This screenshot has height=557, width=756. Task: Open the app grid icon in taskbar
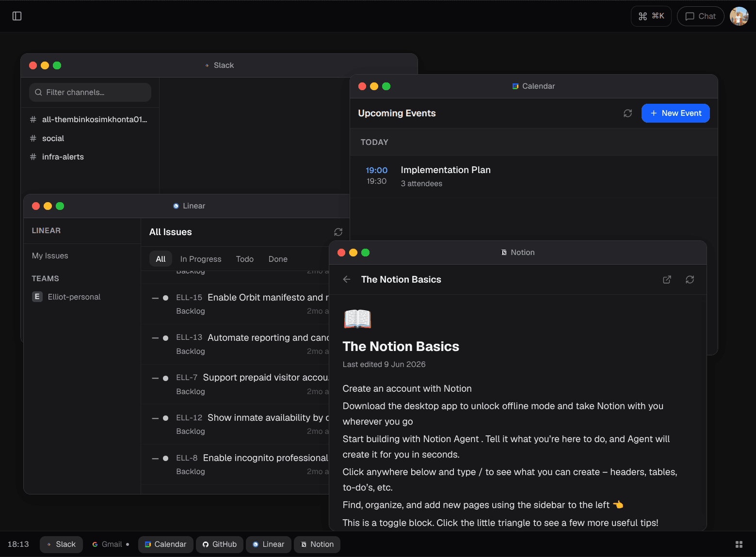[739, 544]
